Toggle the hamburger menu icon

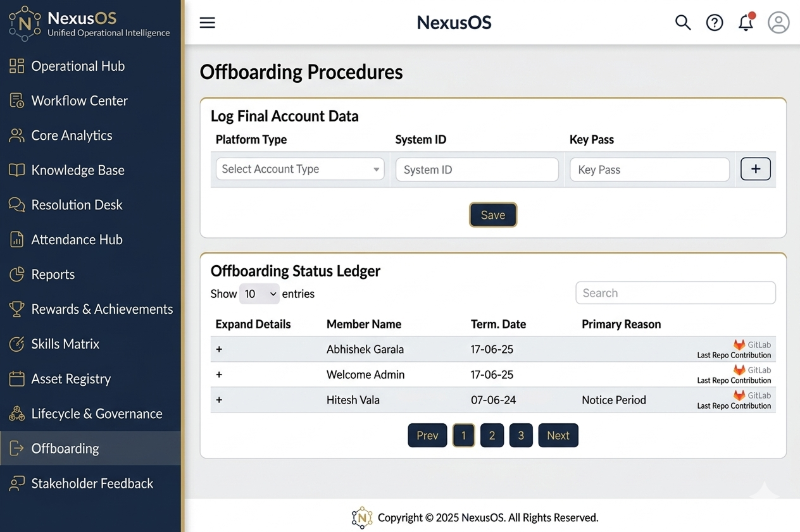click(x=207, y=23)
